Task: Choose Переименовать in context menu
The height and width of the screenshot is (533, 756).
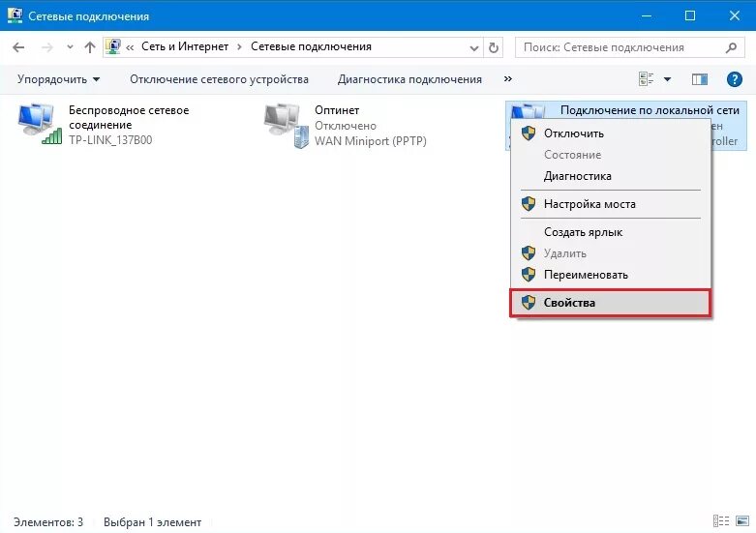Action: [x=611, y=275]
